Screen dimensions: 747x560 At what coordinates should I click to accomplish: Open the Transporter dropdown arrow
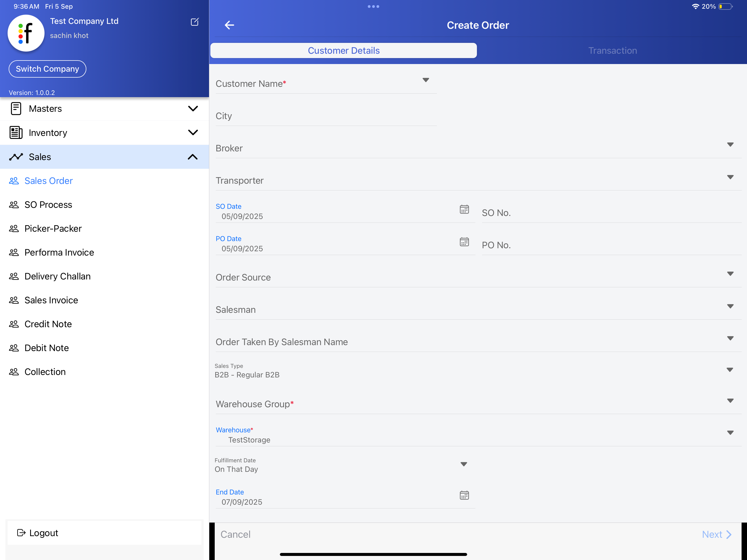(x=730, y=177)
